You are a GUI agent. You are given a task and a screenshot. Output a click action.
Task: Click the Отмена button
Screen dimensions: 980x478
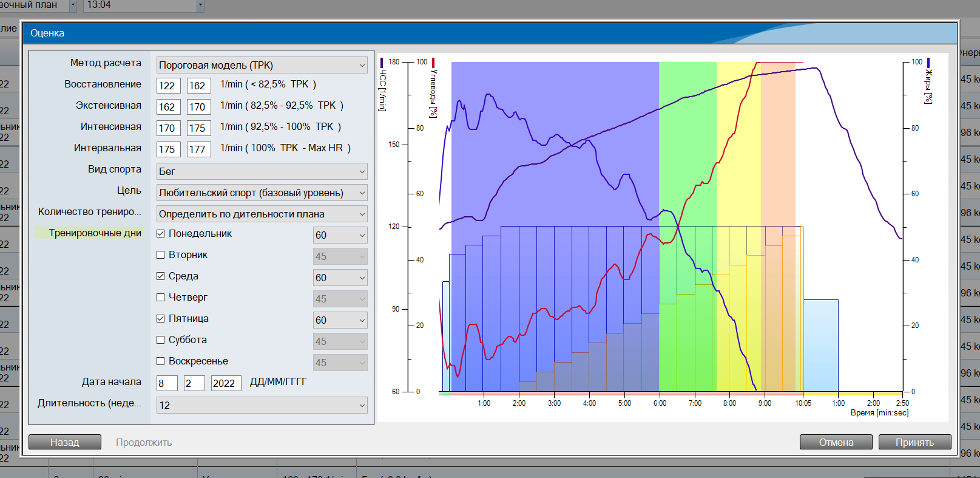point(836,442)
